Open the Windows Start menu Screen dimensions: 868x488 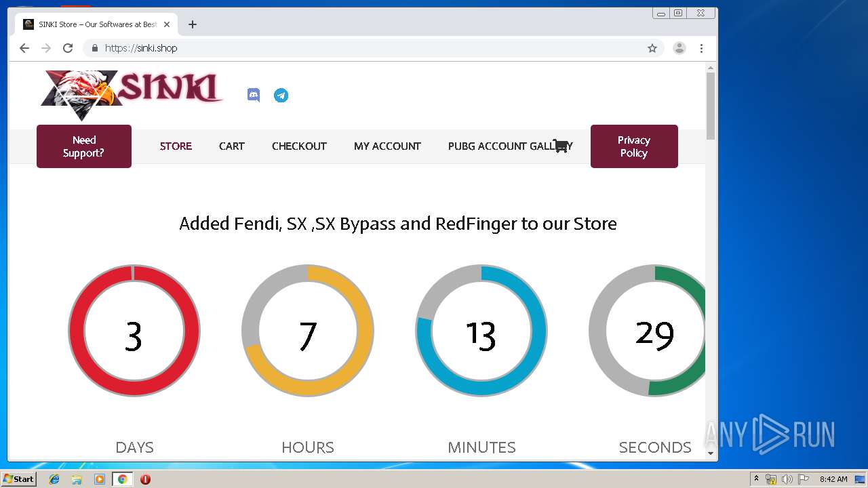click(18, 479)
